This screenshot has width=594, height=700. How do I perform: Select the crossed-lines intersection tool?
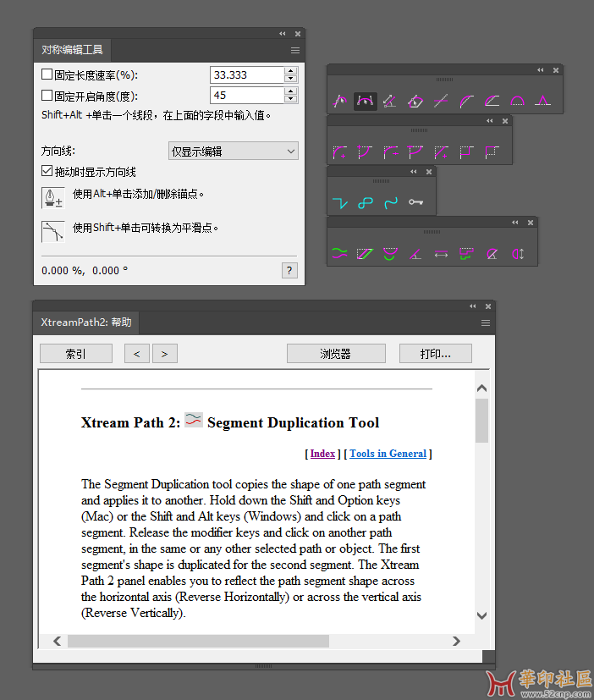441,102
